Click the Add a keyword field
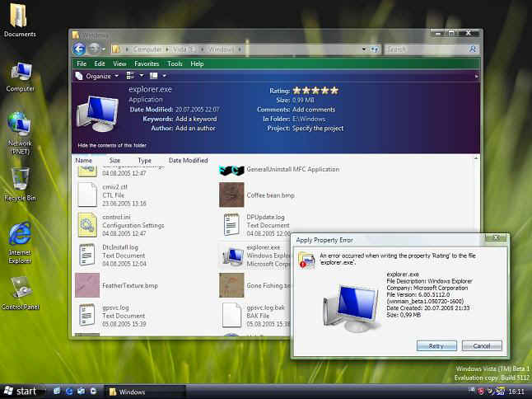 [196, 119]
